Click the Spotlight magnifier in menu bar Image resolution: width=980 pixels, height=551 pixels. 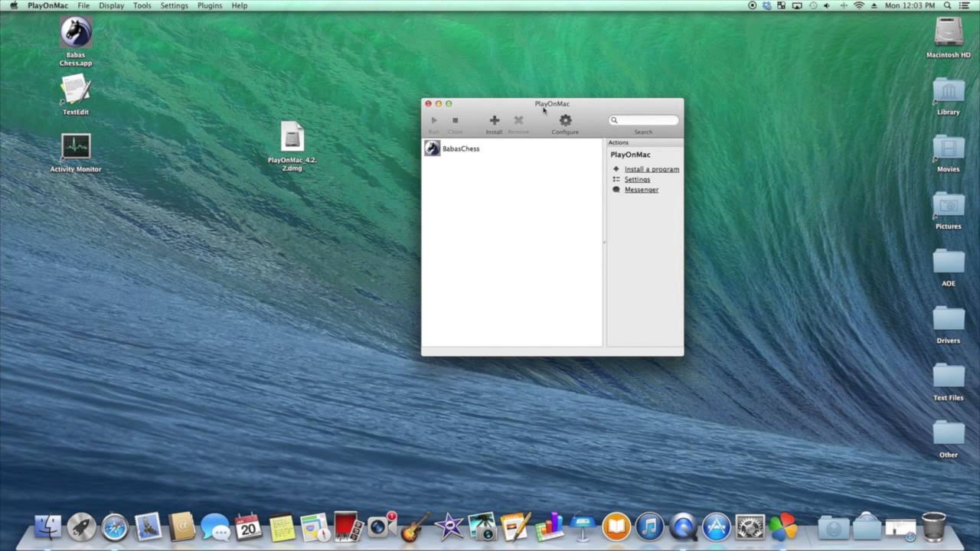click(x=947, y=5)
